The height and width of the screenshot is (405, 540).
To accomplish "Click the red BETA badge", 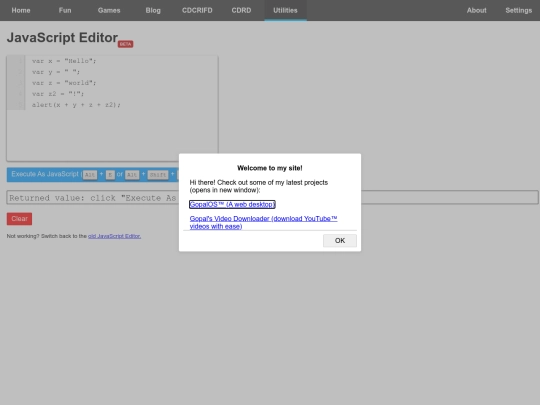I will point(125,44).
